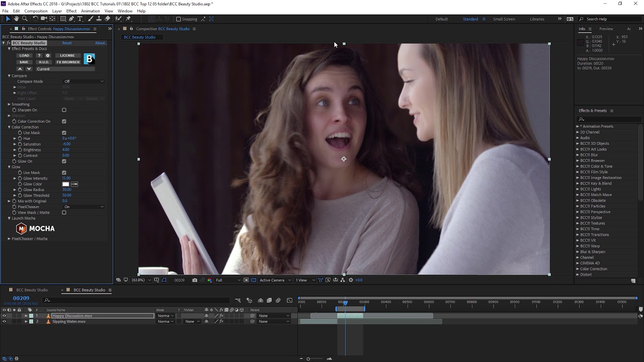Select the Roto Brush tool
Viewport: 644px width, 362px height.
tap(118, 19)
